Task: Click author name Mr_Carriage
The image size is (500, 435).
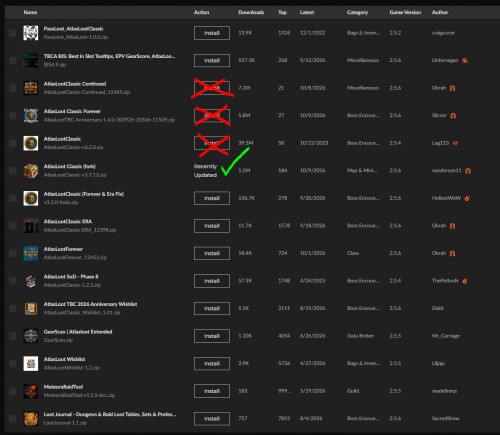Action: click(446, 336)
